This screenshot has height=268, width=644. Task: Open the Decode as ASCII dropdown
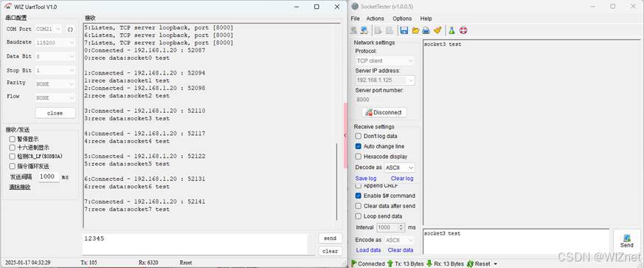tap(399, 168)
